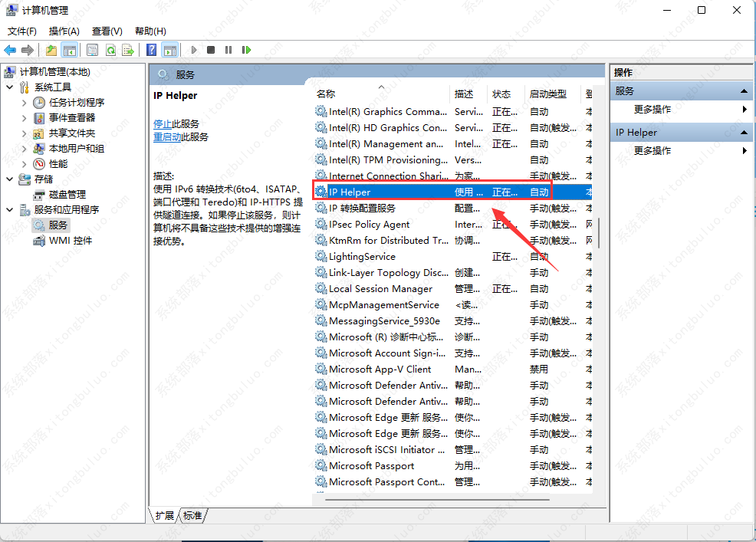Viewport: 756px width, 542px height.
Task: Select McpManagementService row
Action: pos(453,305)
